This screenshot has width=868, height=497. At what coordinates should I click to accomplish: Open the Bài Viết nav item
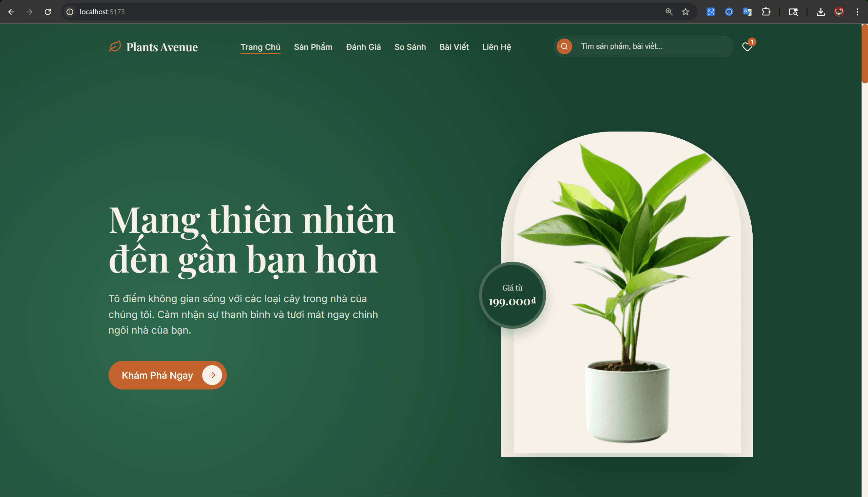(454, 47)
